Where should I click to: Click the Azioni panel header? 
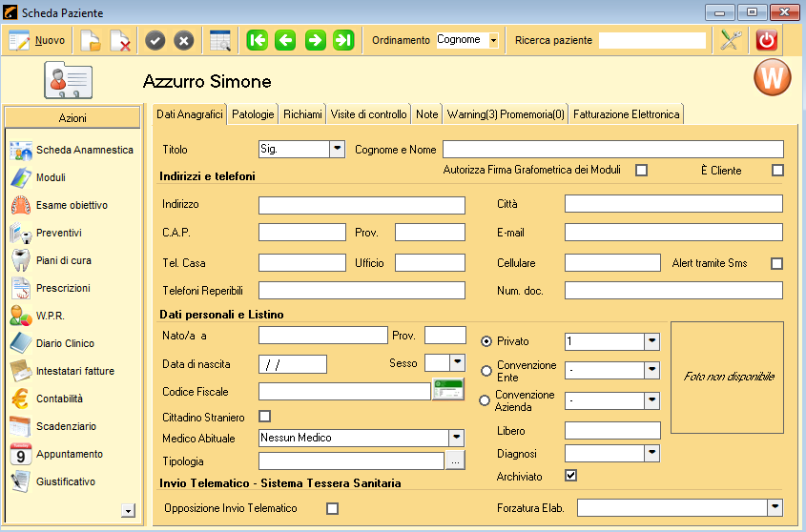72,118
